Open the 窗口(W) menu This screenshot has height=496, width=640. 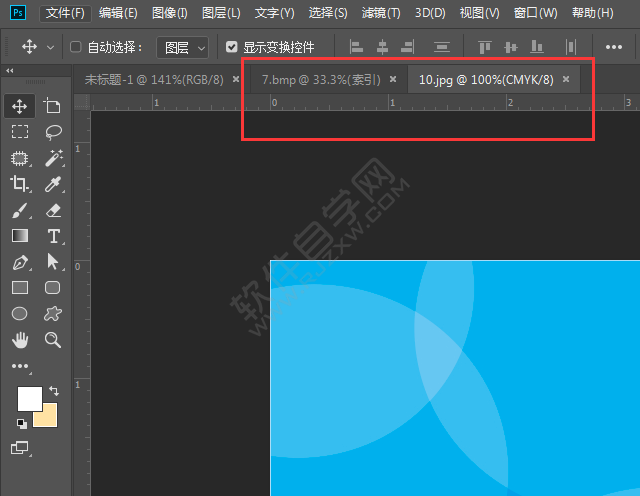tap(536, 13)
